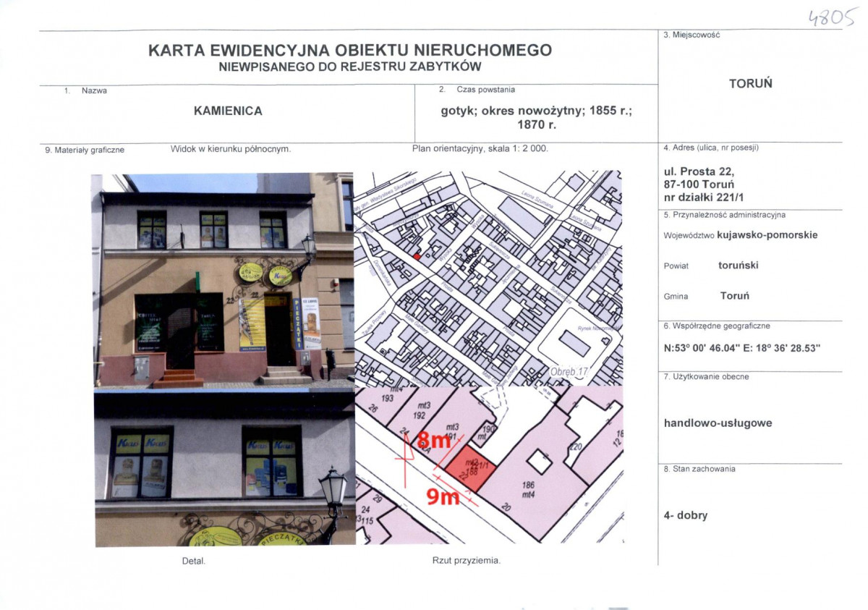Select address line "ul. Prosta 22,"
Image resolution: width=868 pixels, height=610 pixels.
click(x=699, y=171)
